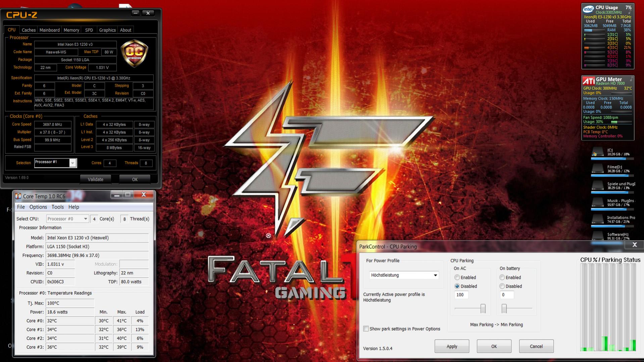Click the On AC parking value field showing 100
This screenshot has height=362, width=644.
[x=461, y=295]
